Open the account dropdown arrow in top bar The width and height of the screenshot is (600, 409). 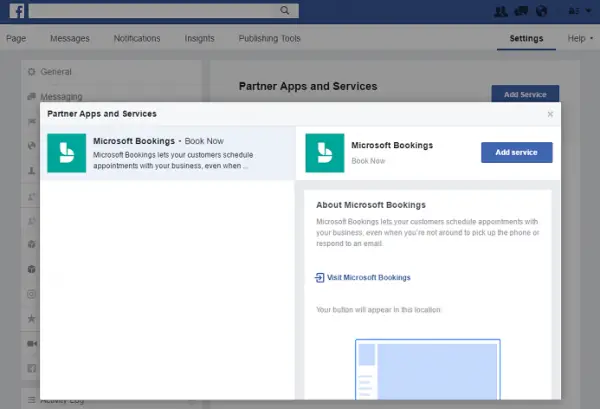pyautogui.click(x=589, y=11)
